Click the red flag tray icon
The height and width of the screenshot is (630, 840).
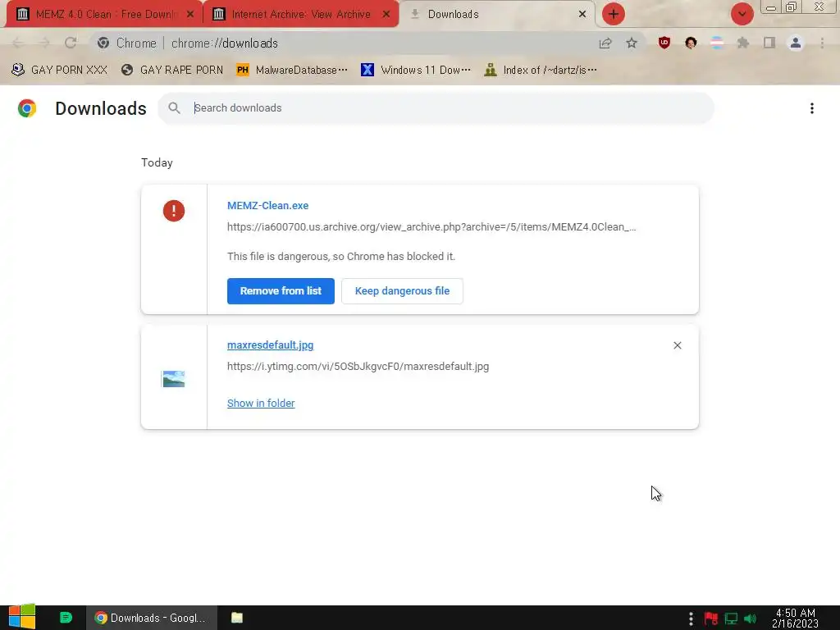pos(711,619)
